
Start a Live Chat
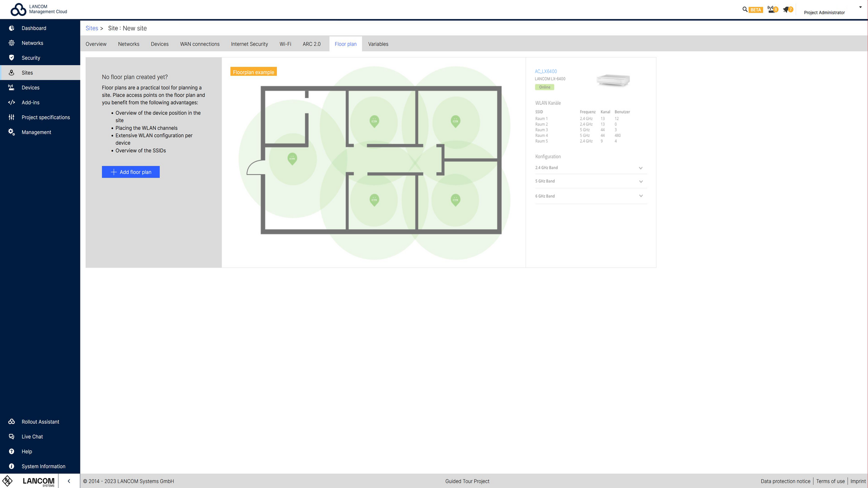click(32, 436)
